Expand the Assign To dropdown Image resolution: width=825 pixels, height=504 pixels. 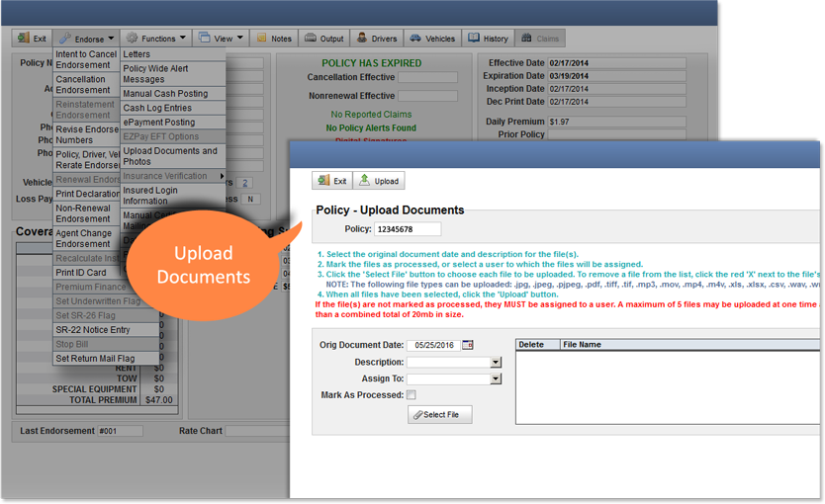click(x=496, y=378)
